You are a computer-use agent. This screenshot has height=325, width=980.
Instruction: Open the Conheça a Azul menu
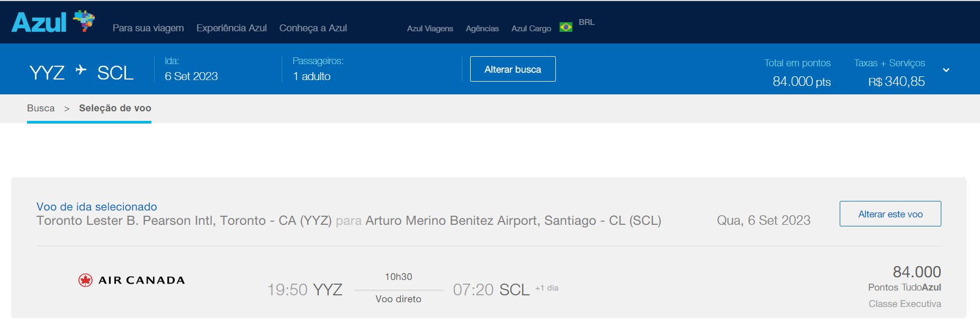[313, 28]
